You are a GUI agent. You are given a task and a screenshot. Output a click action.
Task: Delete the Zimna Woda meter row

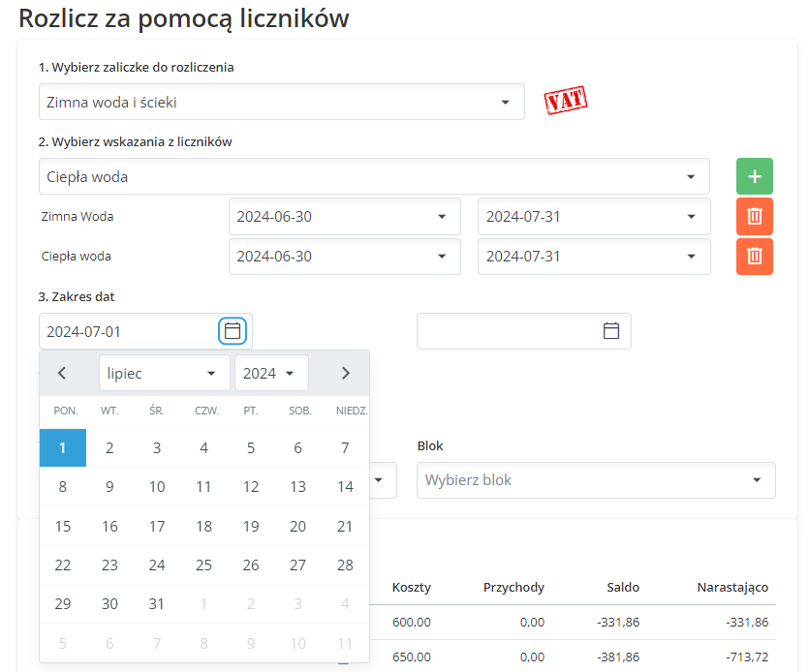pos(754,216)
